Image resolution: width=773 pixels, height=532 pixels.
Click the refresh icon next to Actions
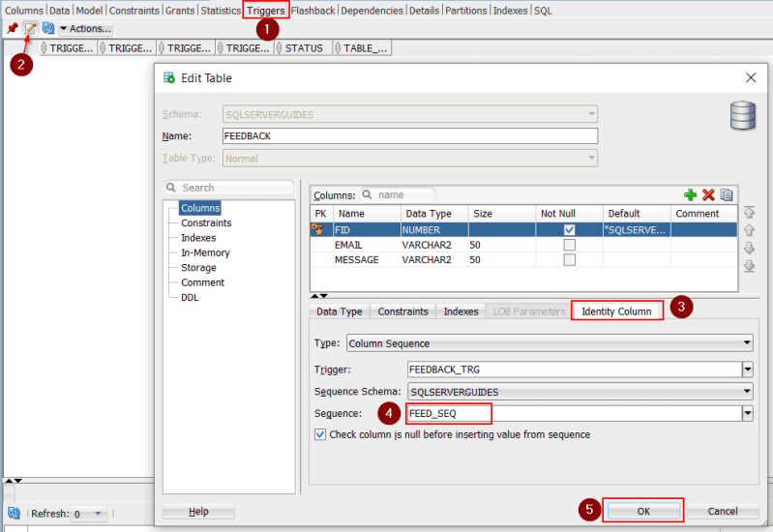[47, 29]
